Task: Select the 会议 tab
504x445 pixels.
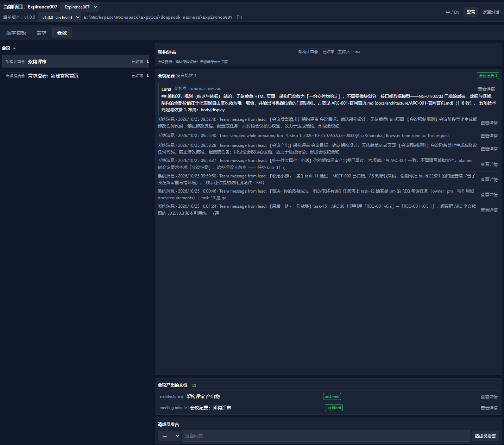Action: point(62,33)
